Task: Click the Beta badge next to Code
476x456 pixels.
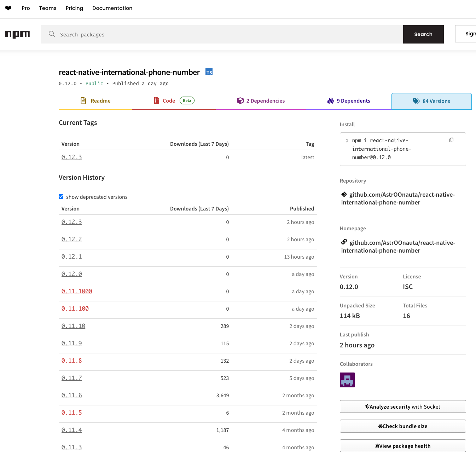Action: pyautogui.click(x=187, y=100)
